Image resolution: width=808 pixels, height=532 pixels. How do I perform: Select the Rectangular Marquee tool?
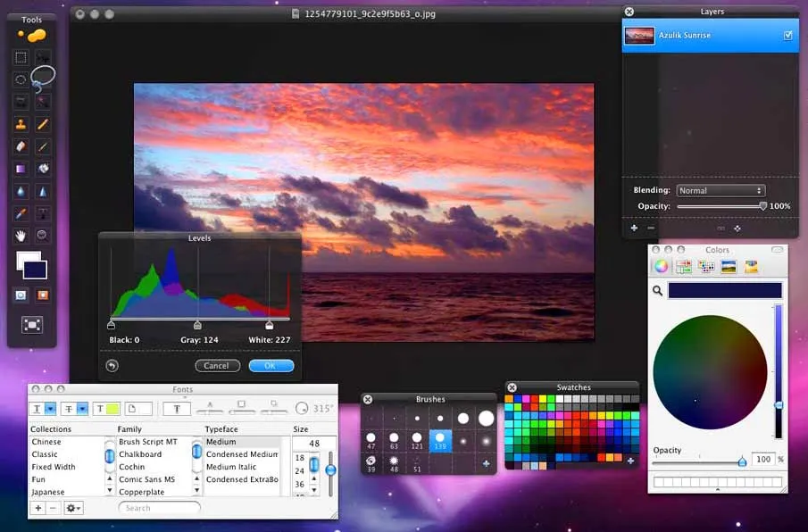21,58
